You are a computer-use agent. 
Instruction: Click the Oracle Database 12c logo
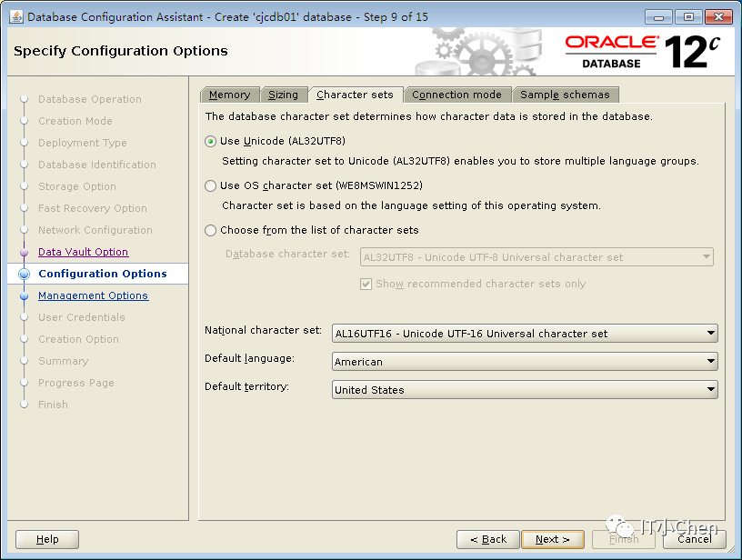tap(643, 52)
